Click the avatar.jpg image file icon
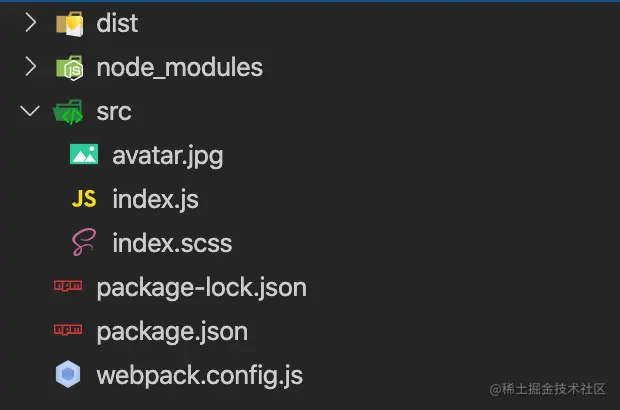Screen dimensions: 620x410 84,155
